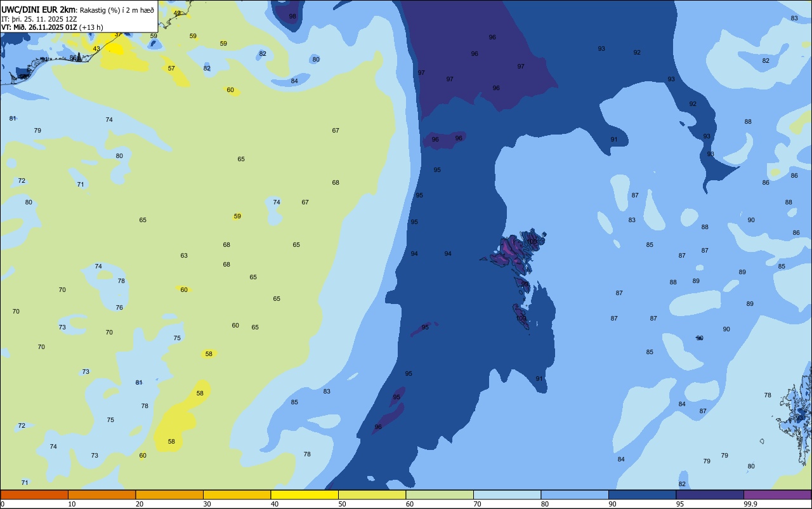Click the purple above-99.9 legend swatch

point(777,494)
